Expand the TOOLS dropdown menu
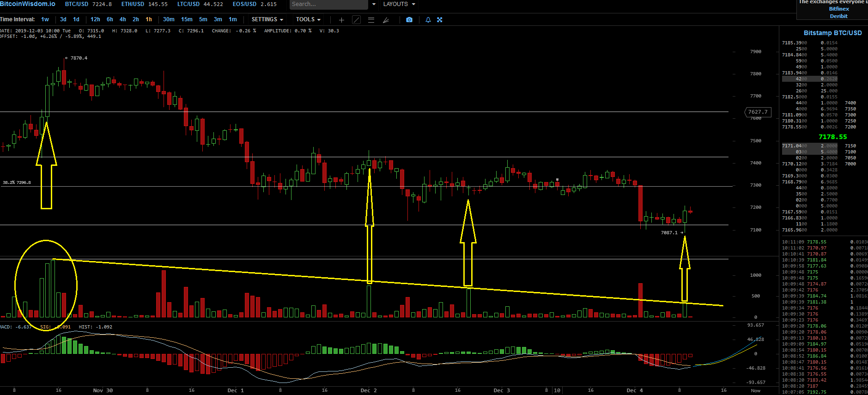Image resolution: width=868 pixels, height=395 pixels. click(308, 19)
